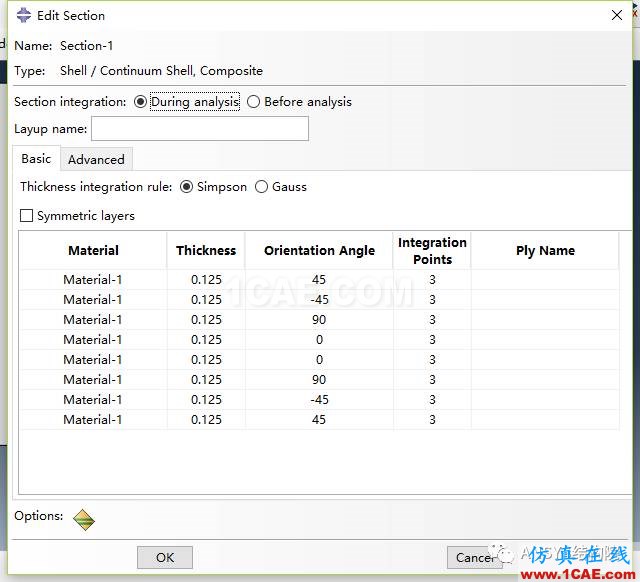The width and height of the screenshot is (640, 582).
Task: Confirm with the OK button
Action: click(x=164, y=557)
